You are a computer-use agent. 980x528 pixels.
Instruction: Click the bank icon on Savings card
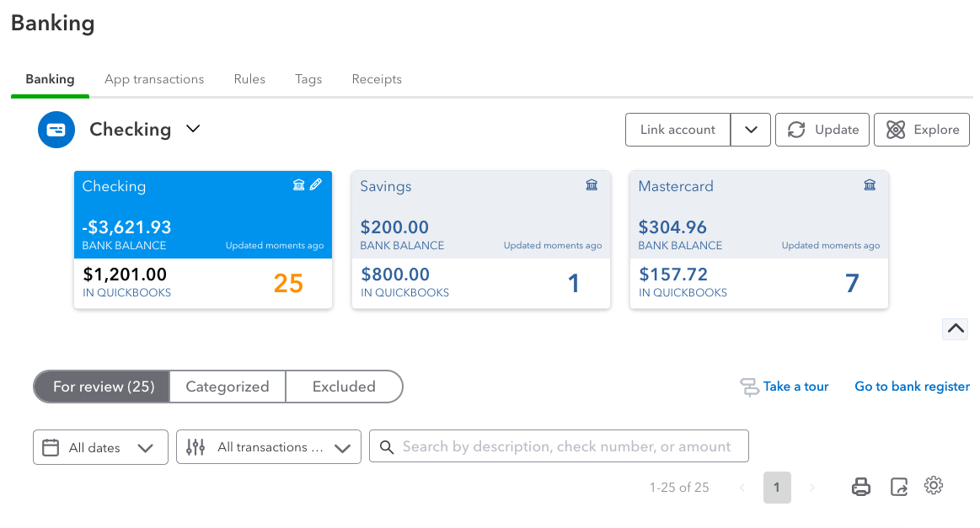coord(592,185)
